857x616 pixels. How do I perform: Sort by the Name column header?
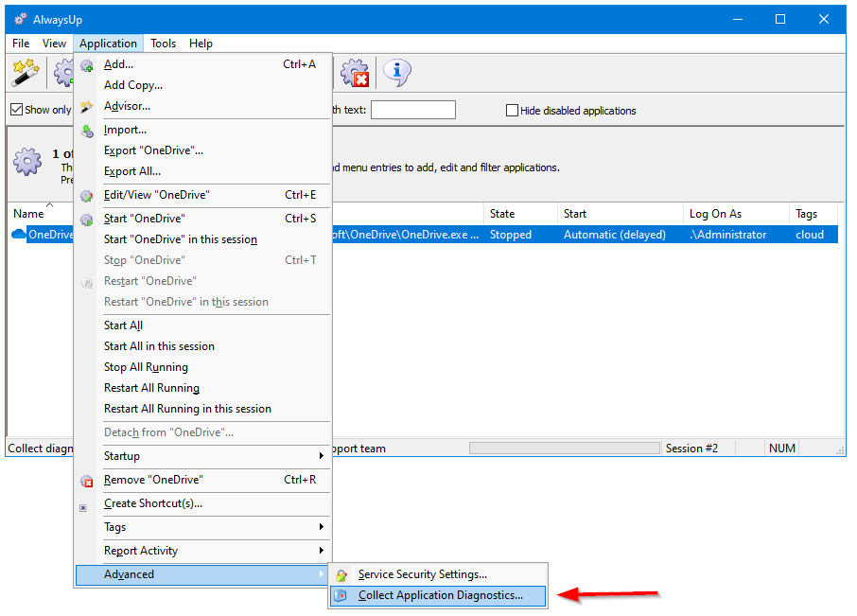pos(41,214)
